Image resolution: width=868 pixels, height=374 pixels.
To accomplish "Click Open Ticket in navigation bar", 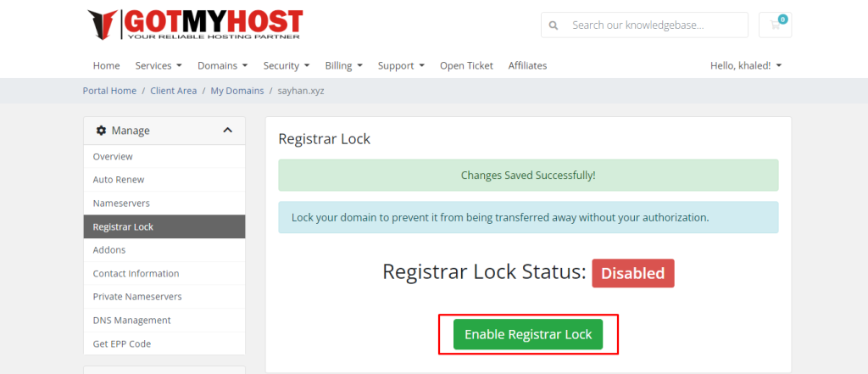I will point(466,65).
